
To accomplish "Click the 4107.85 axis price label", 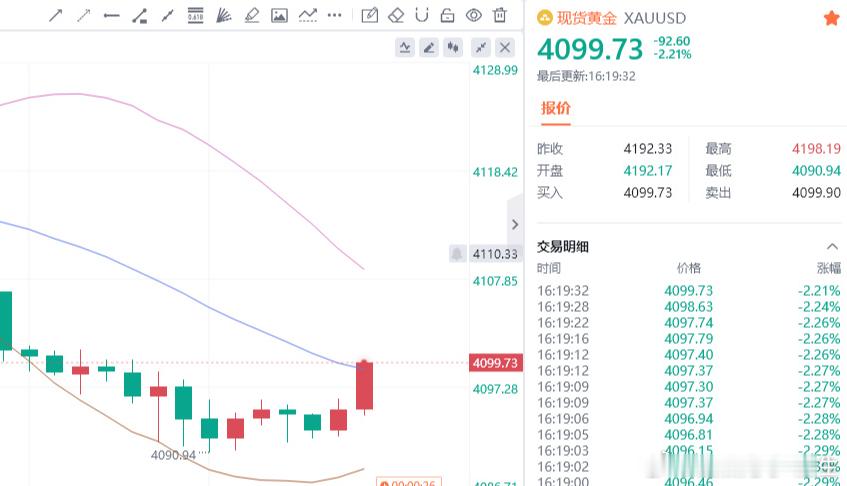I will [495, 281].
